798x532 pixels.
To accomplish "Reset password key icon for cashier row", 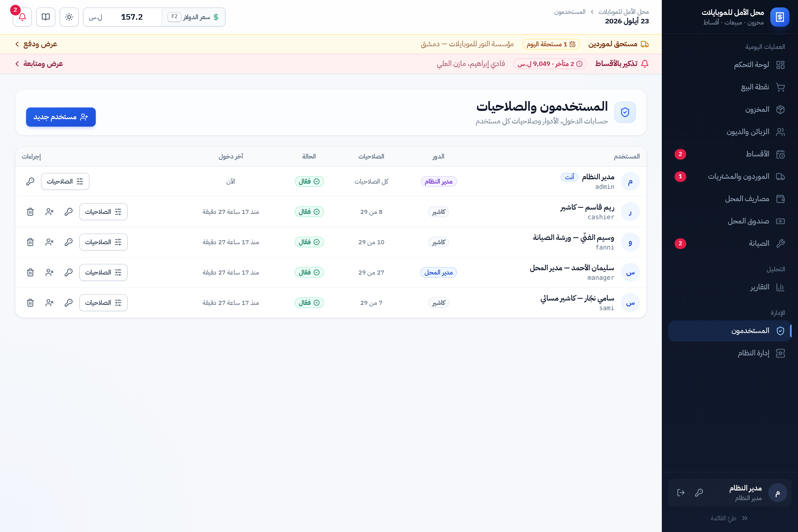I will point(69,212).
